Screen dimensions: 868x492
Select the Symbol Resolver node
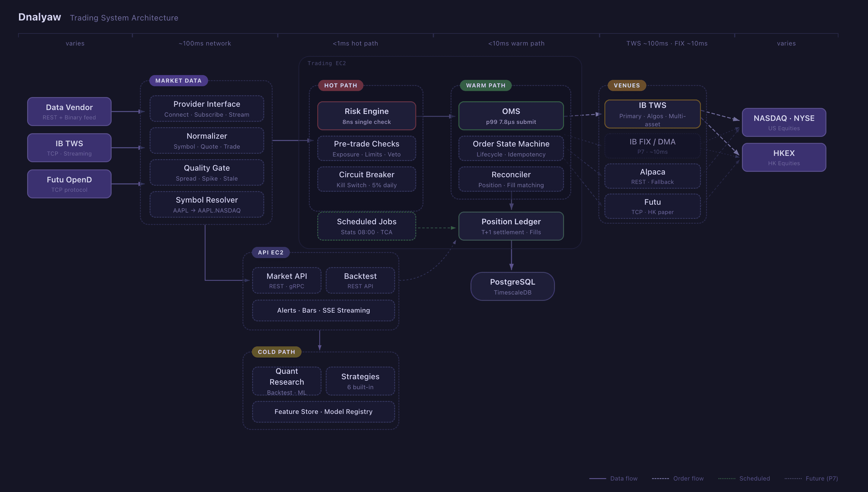tap(207, 204)
